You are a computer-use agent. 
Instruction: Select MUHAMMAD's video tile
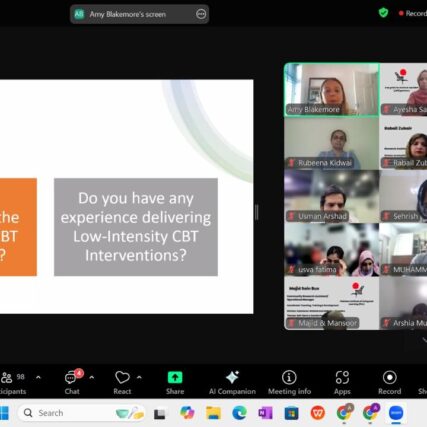404,250
